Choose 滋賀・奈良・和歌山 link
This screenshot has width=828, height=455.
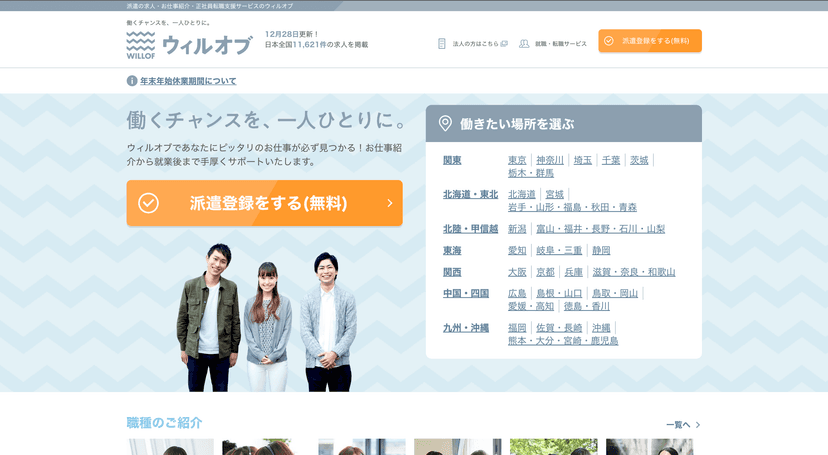click(x=634, y=272)
